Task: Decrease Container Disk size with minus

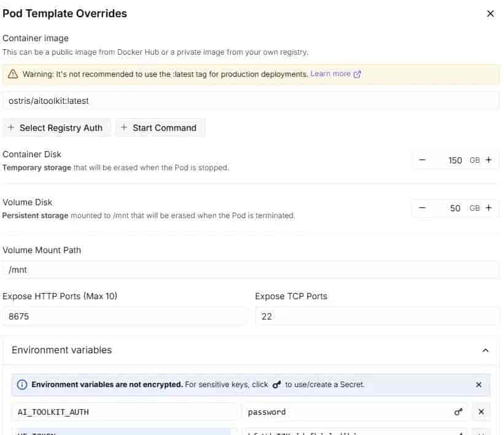Action: (x=422, y=160)
